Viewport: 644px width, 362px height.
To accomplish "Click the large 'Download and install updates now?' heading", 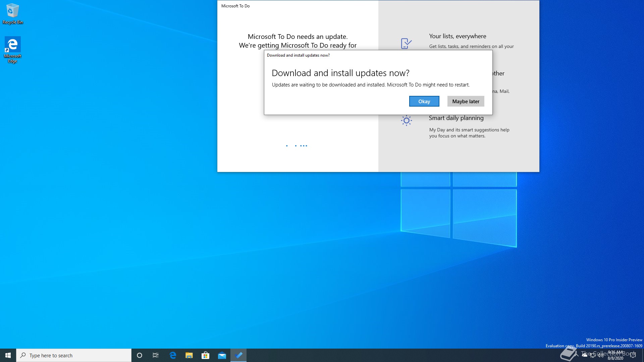I will [340, 73].
